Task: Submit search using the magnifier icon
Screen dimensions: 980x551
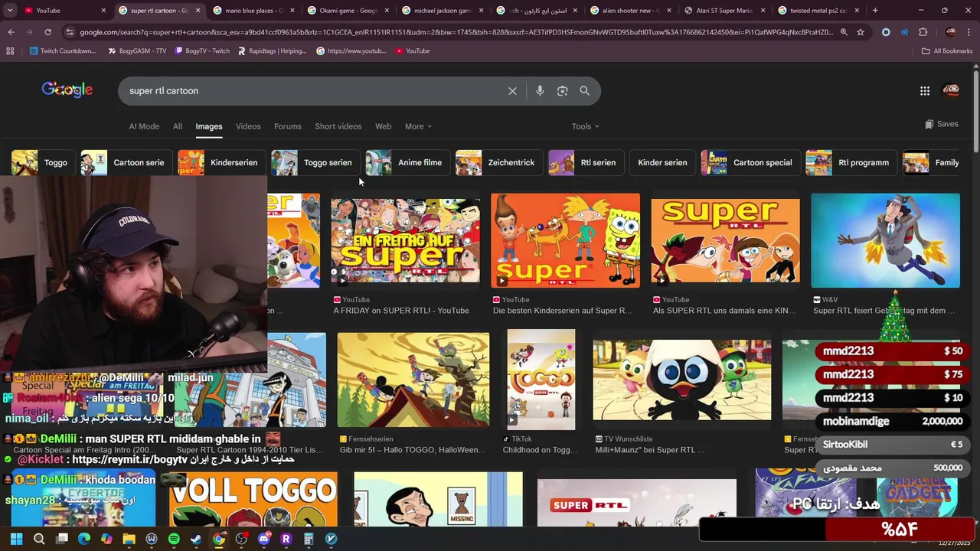Action: 585,91
